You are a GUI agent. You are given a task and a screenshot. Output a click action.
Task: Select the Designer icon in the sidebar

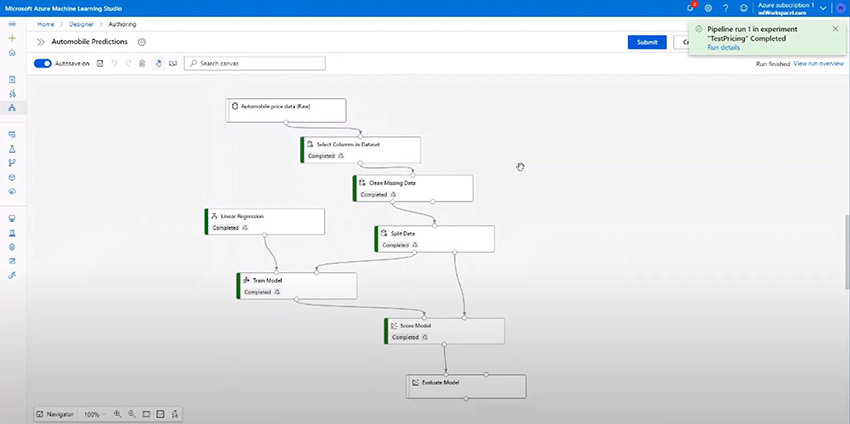tap(12, 107)
